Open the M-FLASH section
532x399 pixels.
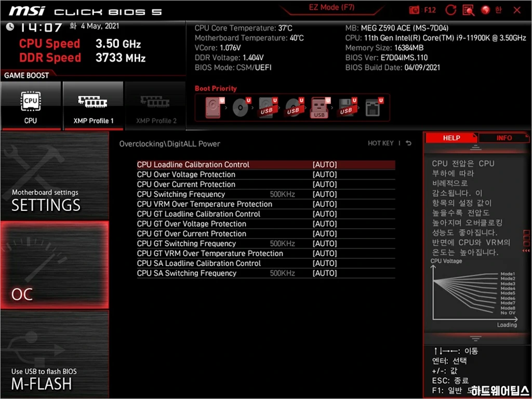[55, 354]
